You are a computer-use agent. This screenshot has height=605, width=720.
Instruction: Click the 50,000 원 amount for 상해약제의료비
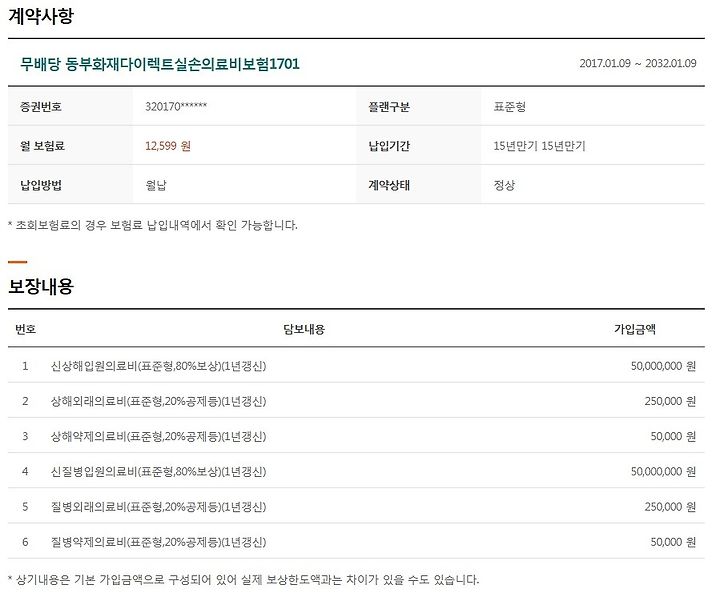click(673, 436)
